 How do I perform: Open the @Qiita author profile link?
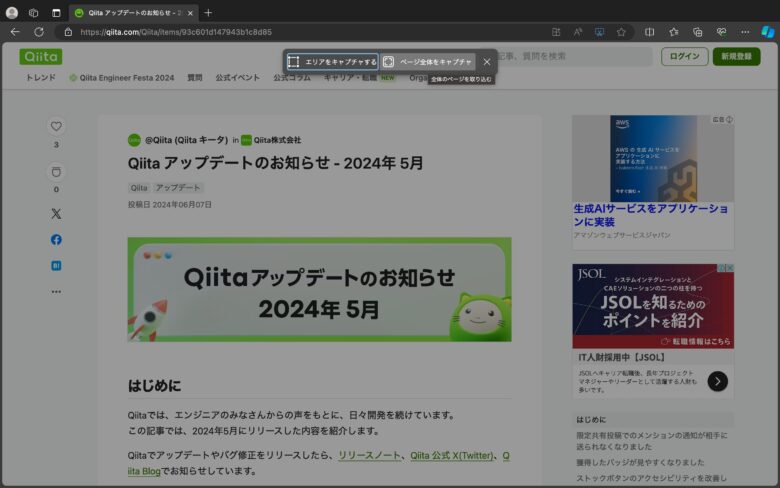point(186,140)
